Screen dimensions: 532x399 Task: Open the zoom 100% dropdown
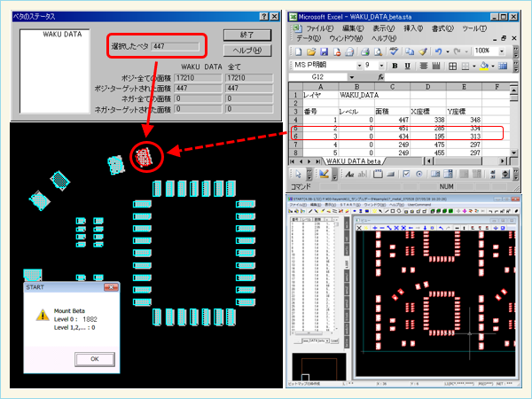click(x=499, y=51)
